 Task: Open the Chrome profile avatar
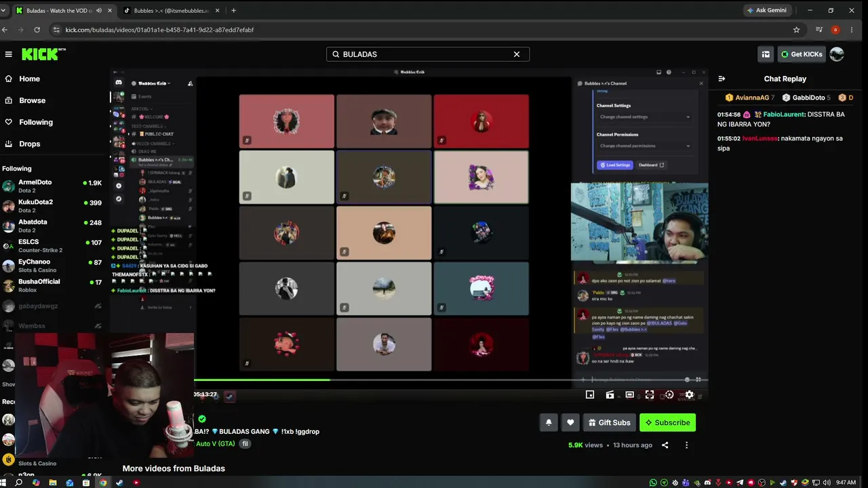point(835,30)
